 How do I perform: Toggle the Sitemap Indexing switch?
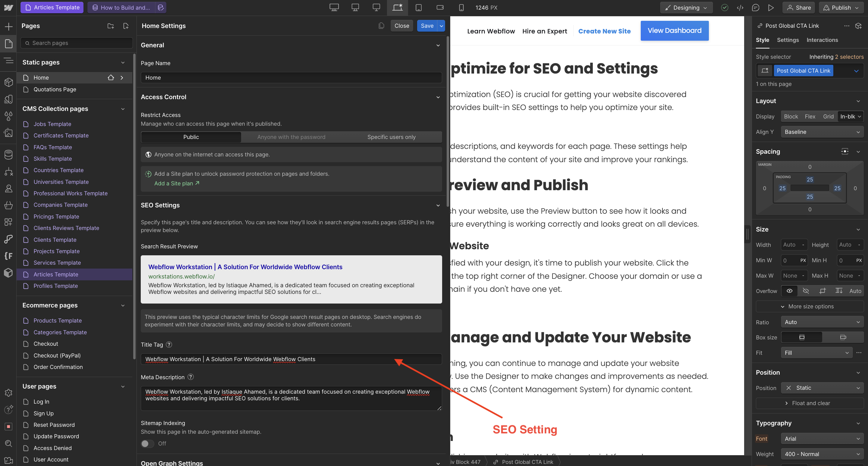tap(147, 443)
